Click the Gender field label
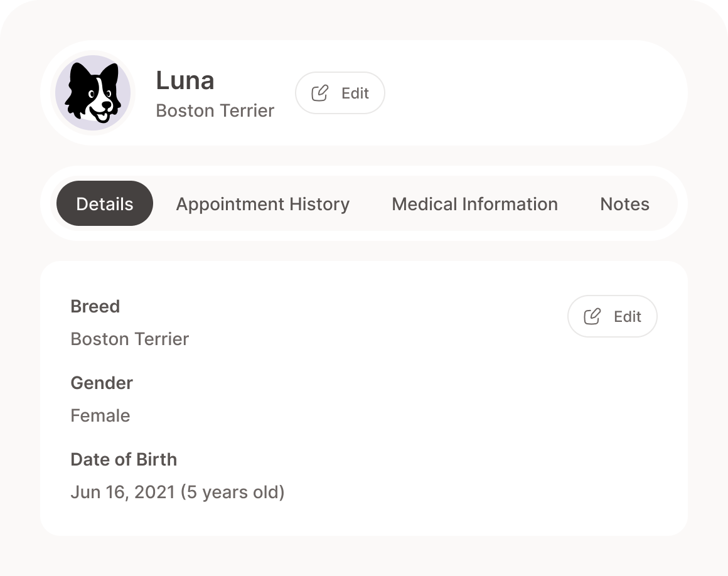 click(x=101, y=383)
